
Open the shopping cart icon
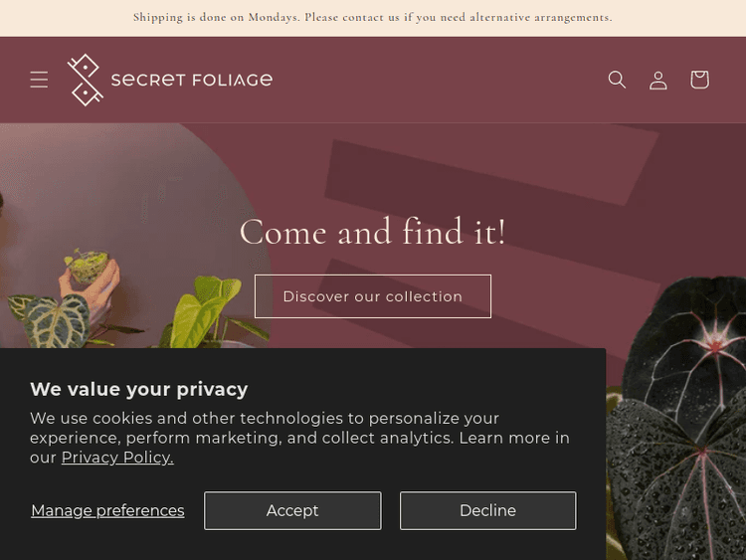click(699, 80)
